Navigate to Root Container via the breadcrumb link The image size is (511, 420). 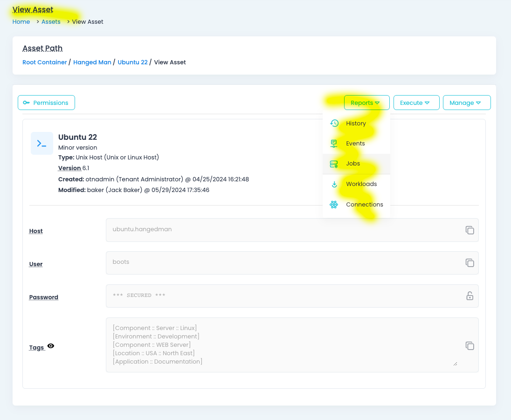[44, 62]
